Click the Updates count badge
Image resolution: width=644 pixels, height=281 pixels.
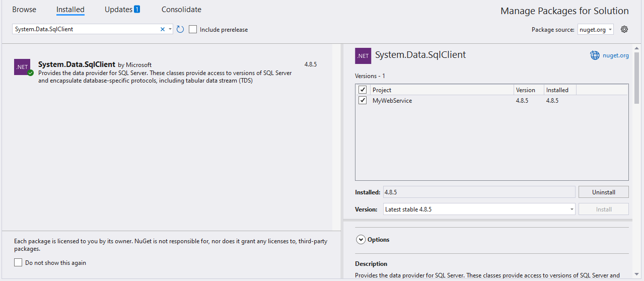click(x=137, y=9)
